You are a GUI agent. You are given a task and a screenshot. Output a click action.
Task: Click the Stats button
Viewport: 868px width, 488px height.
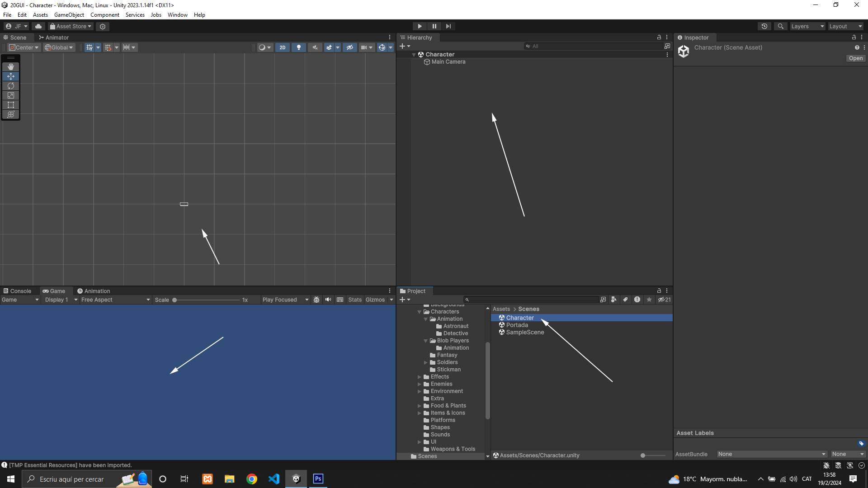click(355, 300)
